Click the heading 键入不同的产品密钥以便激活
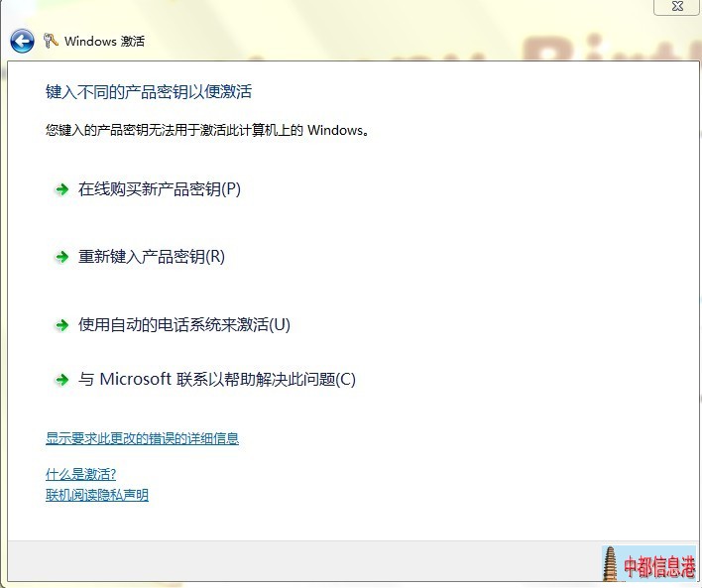The height and width of the screenshot is (588, 702). (149, 92)
